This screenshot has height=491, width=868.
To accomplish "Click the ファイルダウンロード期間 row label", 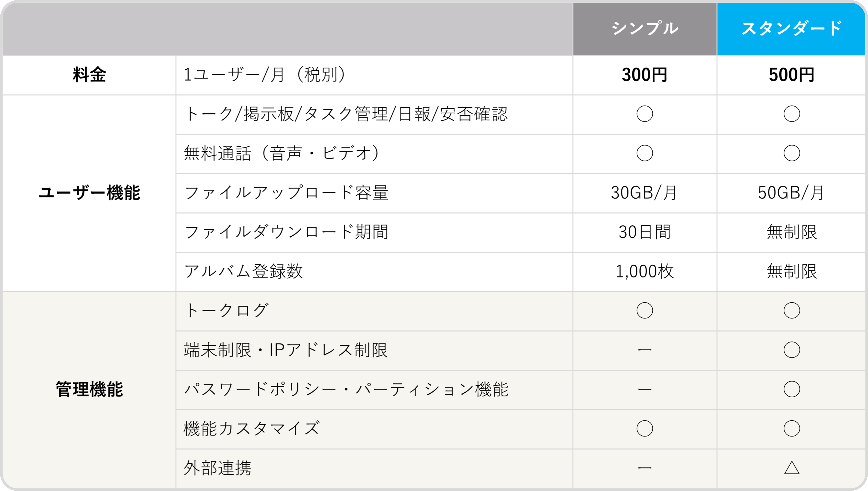I will (286, 232).
